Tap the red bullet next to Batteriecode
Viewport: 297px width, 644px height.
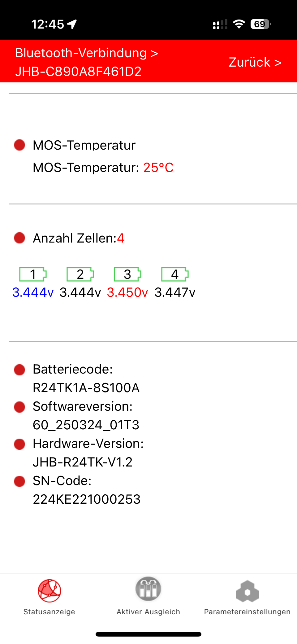click(x=19, y=370)
